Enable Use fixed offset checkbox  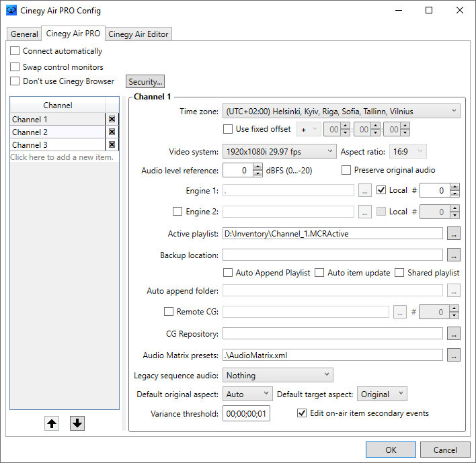click(x=228, y=129)
